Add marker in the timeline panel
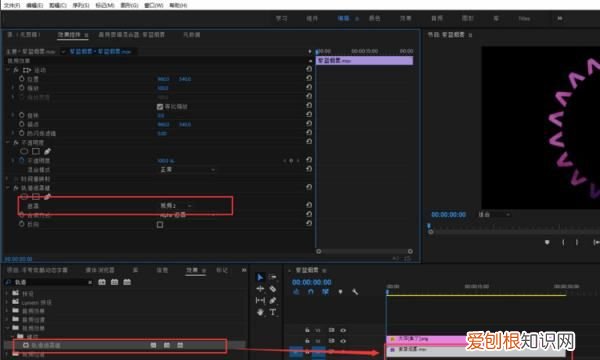600x360 pixels. (x=340, y=292)
